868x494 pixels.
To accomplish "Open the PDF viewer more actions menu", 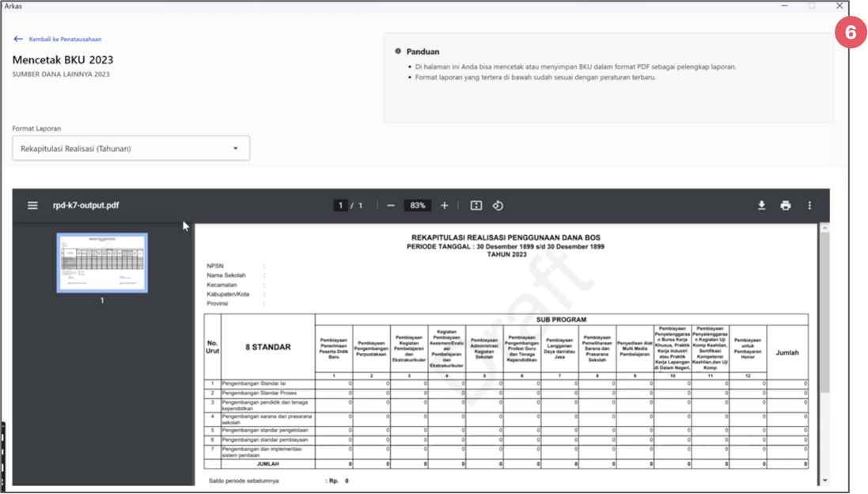I will (x=809, y=206).
